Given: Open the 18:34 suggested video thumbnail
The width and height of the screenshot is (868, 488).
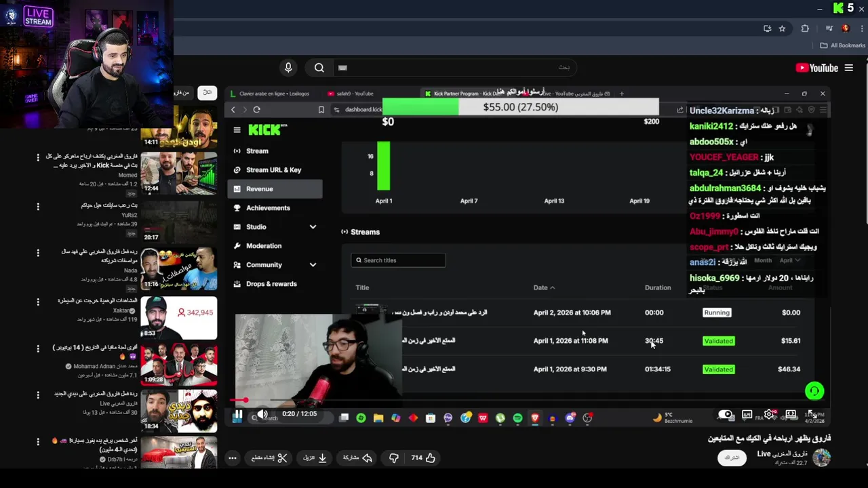Looking at the screenshot, I should point(179,410).
